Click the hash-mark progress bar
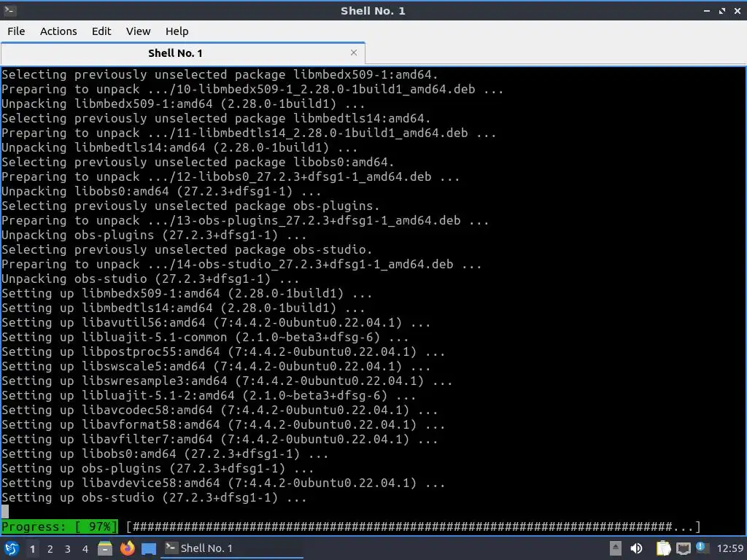 click(x=414, y=526)
